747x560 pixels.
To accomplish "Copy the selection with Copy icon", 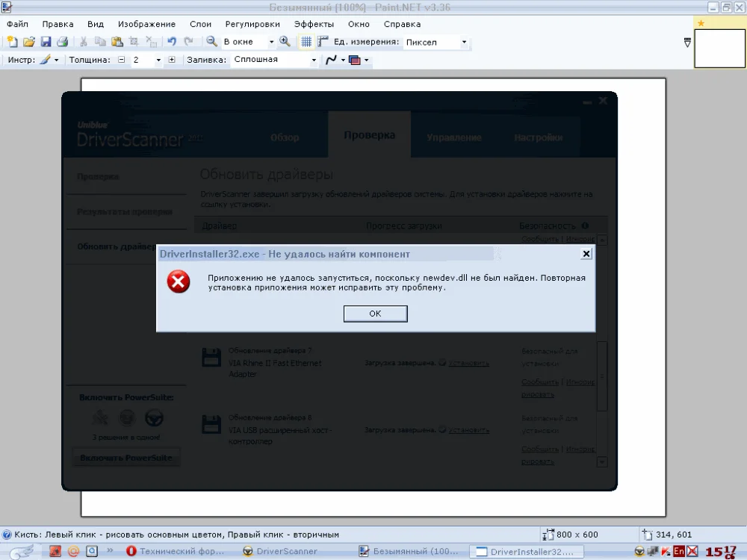I will (x=100, y=42).
